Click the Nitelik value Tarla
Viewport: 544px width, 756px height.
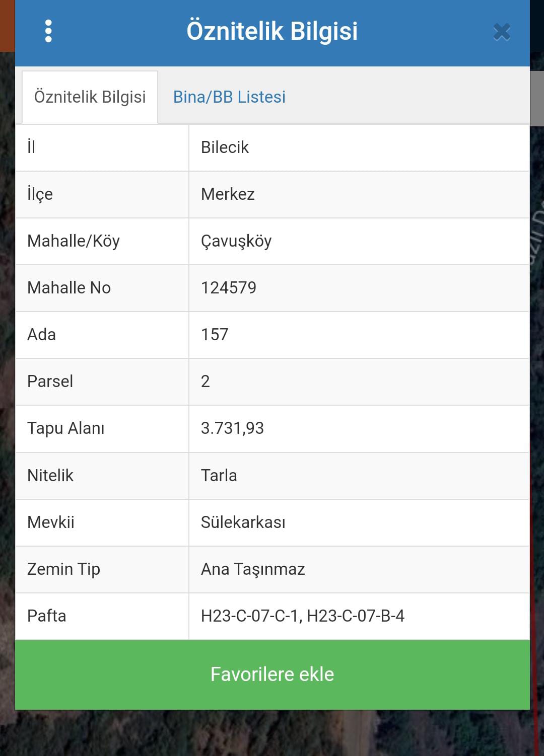(x=219, y=475)
